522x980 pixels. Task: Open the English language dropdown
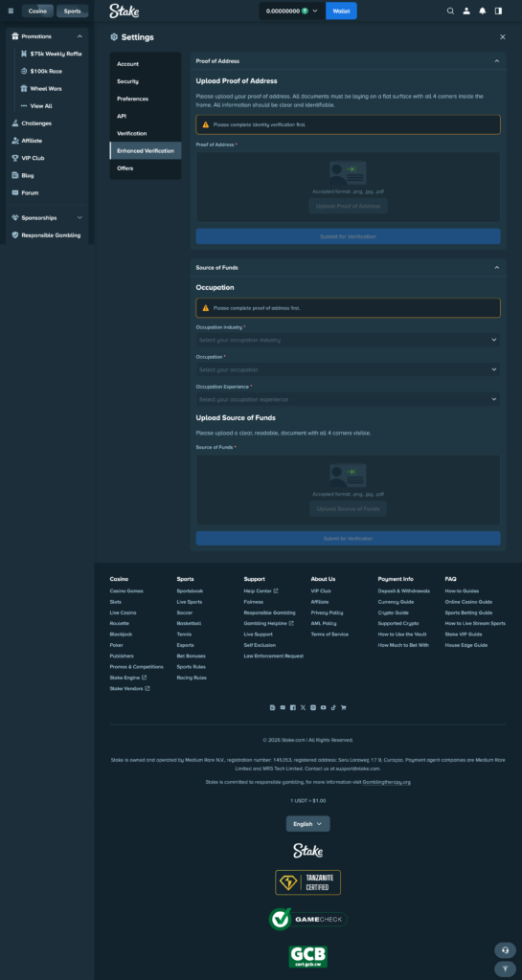(x=308, y=824)
